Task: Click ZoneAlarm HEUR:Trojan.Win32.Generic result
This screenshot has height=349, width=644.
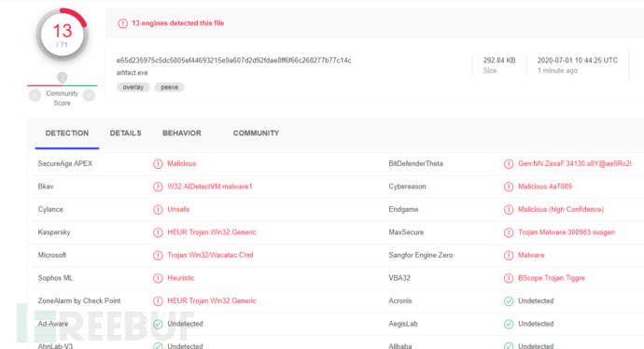Action: tap(212, 301)
